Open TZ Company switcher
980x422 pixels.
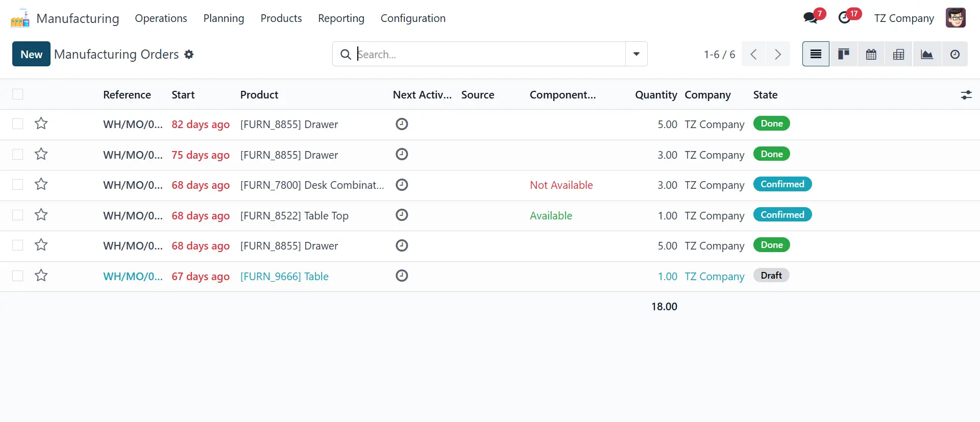tap(903, 18)
